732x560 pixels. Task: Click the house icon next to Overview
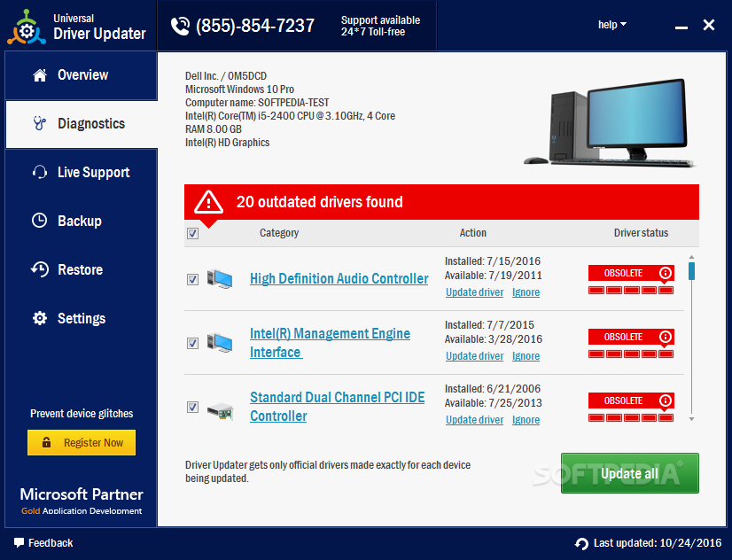point(40,75)
